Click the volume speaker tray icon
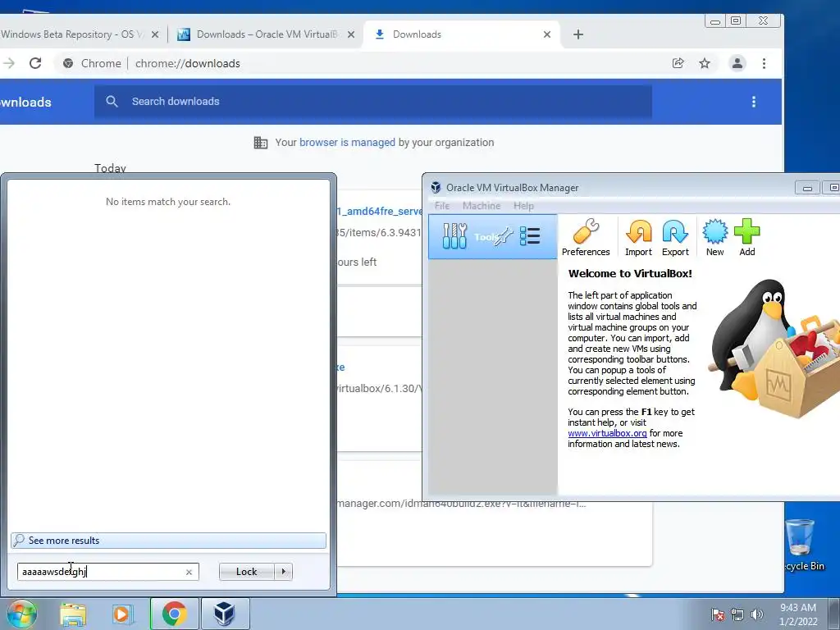This screenshot has height=630, width=840. point(756,614)
